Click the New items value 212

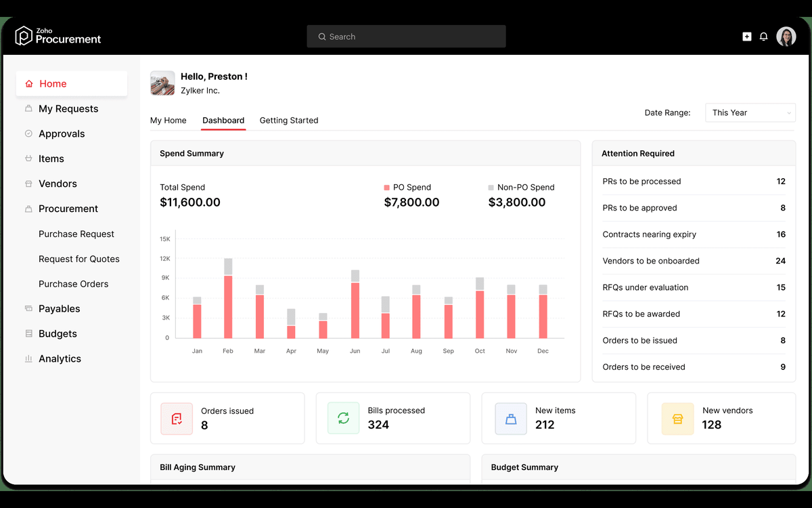pyautogui.click(x=545, y=425)
